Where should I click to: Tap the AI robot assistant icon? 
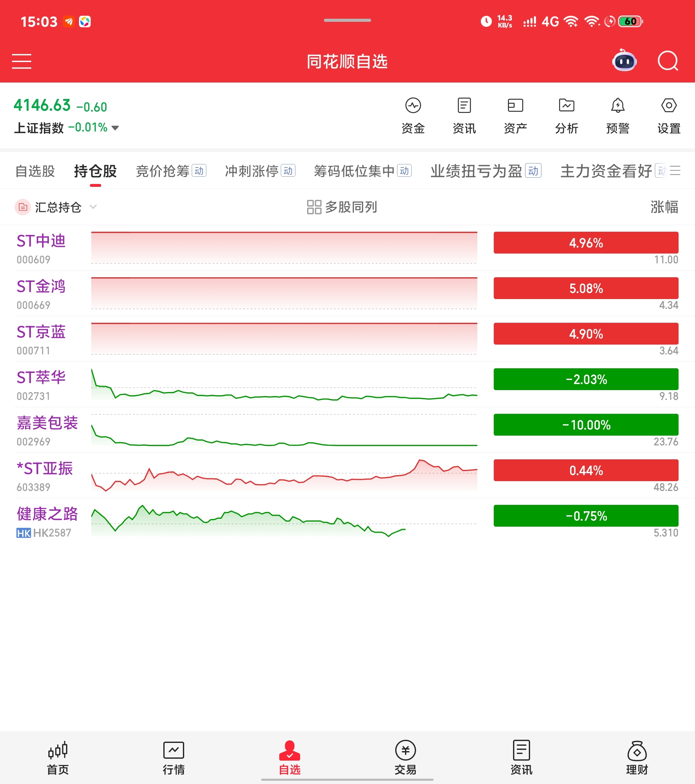pyautogui.click(x=624, y=61)
